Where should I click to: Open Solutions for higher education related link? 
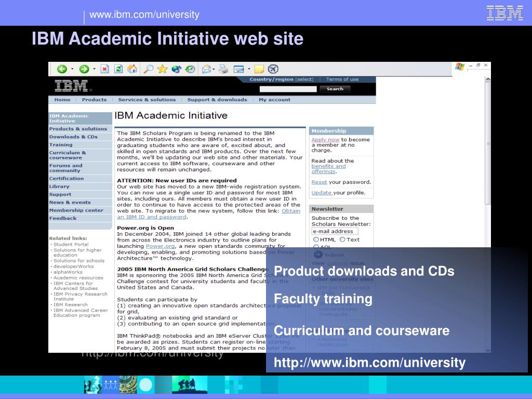(x=78, y=252)
